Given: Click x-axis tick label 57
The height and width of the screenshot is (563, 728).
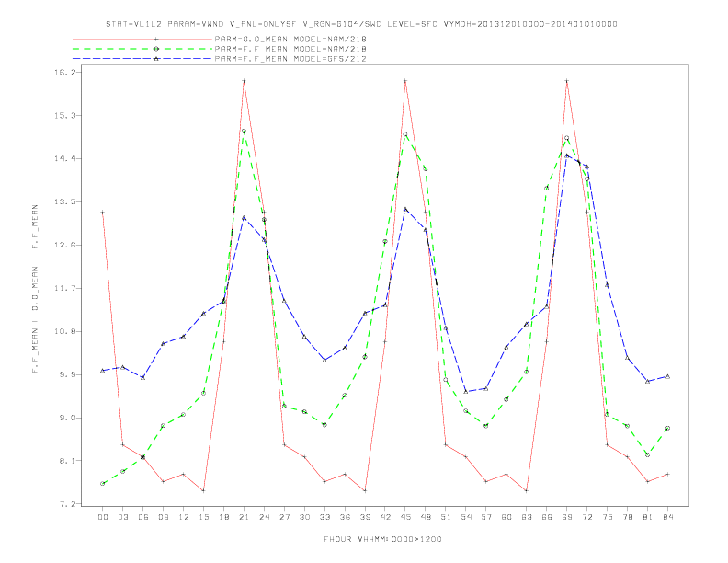Looking at the screenshot, I should [486, 517].
